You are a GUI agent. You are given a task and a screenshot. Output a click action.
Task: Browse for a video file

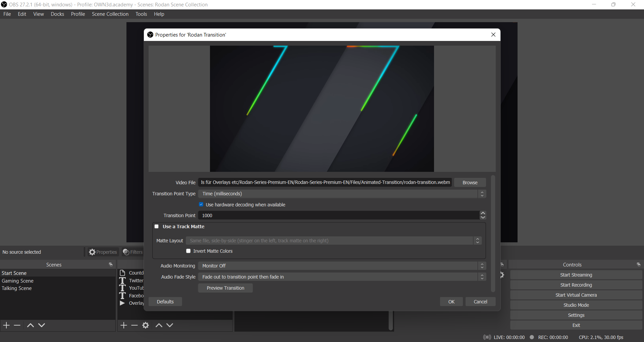pyautogui.click(x=470, y=183)
